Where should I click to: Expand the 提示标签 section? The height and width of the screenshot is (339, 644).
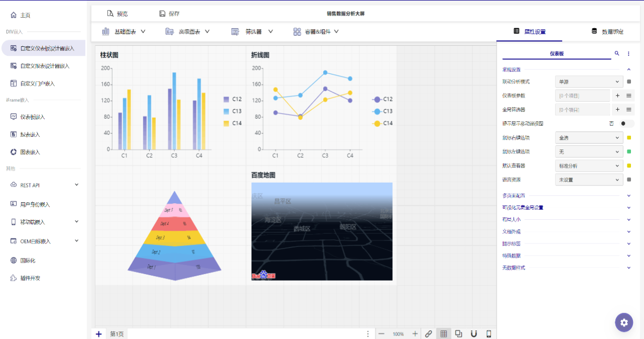[628, 243]
